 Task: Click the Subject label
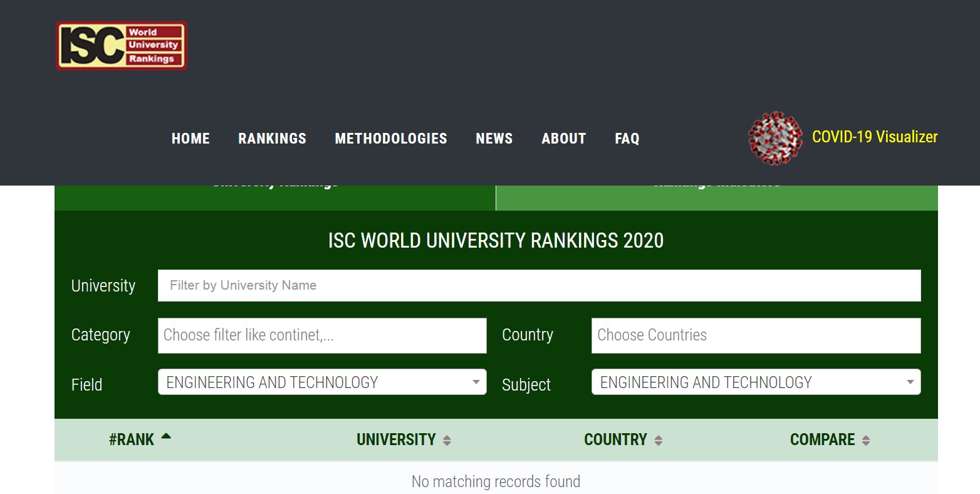tap(526, 385)
